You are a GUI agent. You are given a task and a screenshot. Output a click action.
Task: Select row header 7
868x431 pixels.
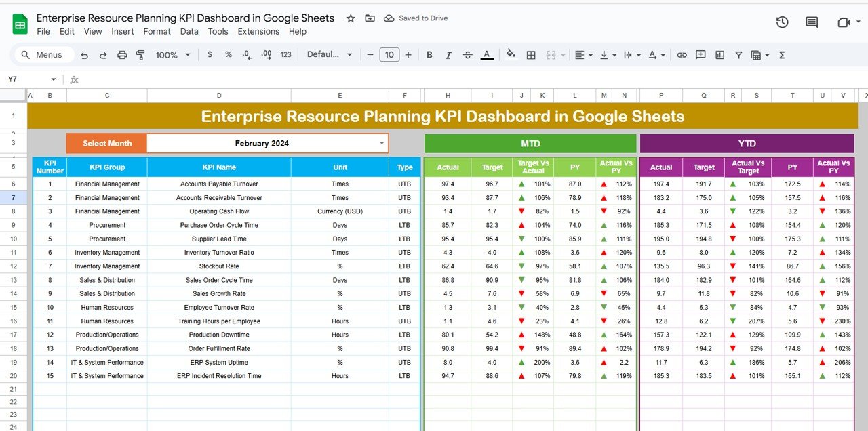pyautogui.click(x=14, y=197)
